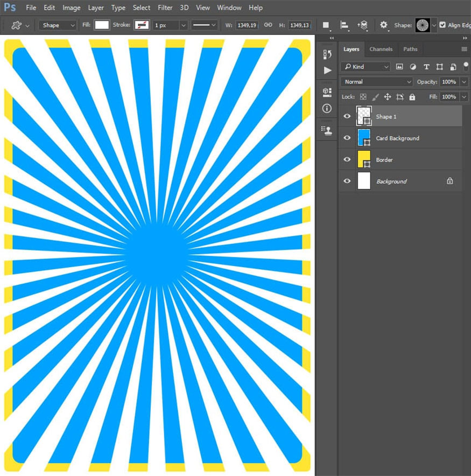Viewport: 471px width, 476px height.
Task: Hide the Shape 1 layer
Action: click(x=347, y=116)
